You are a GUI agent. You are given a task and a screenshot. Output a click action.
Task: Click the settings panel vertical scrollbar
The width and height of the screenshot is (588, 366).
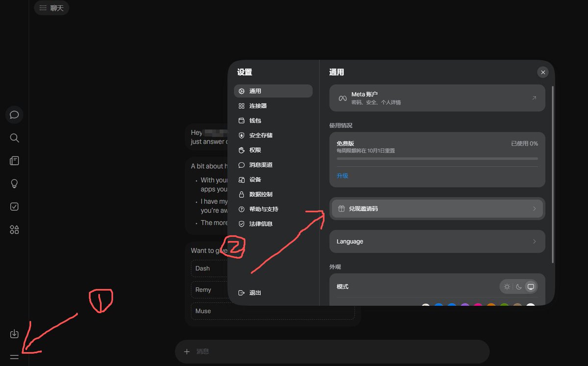[x=553, y=174]
